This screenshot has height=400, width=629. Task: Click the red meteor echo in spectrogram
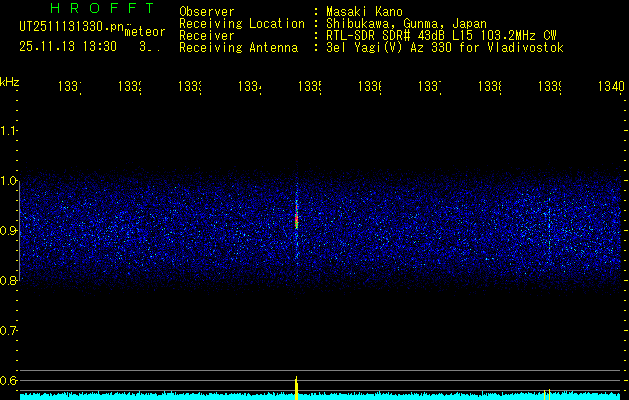click(297, 215)
